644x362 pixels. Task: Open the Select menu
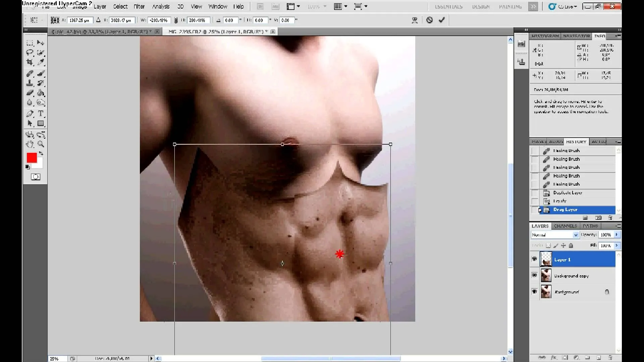tap(120, 6)
